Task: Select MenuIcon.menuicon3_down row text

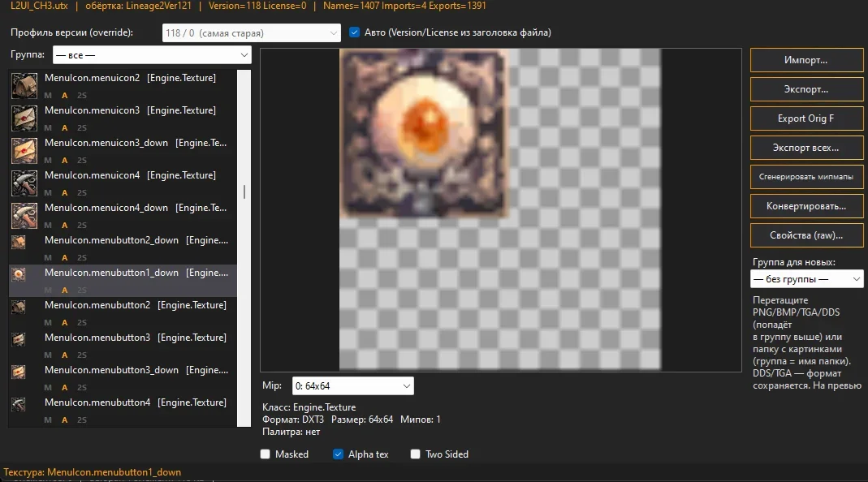Action: pyautogui.click(x=136, y=143)
